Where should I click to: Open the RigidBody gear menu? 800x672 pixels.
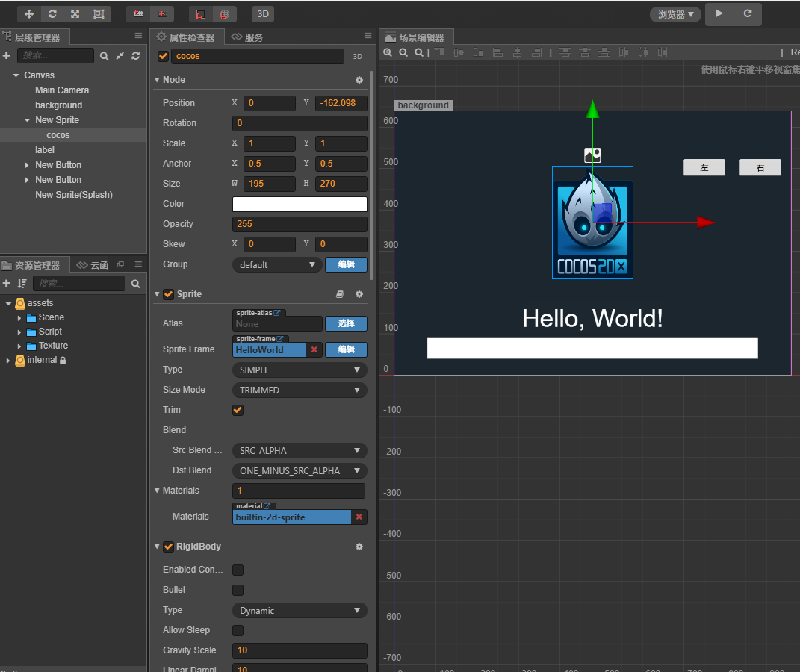359,547
